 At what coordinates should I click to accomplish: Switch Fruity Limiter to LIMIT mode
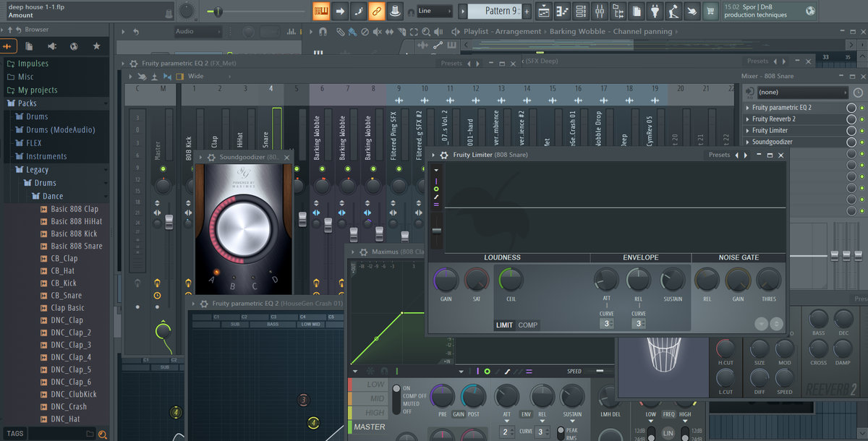pos(504,325)
